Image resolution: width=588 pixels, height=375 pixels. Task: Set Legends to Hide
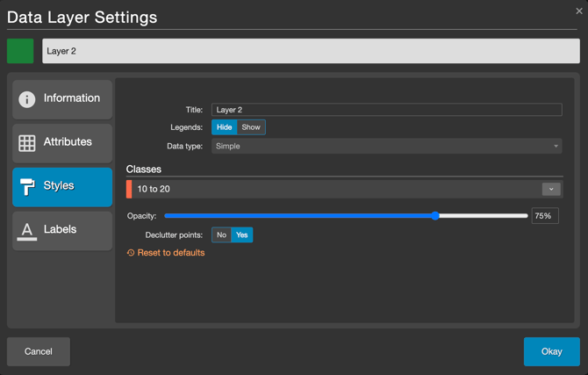coord(225,127)
